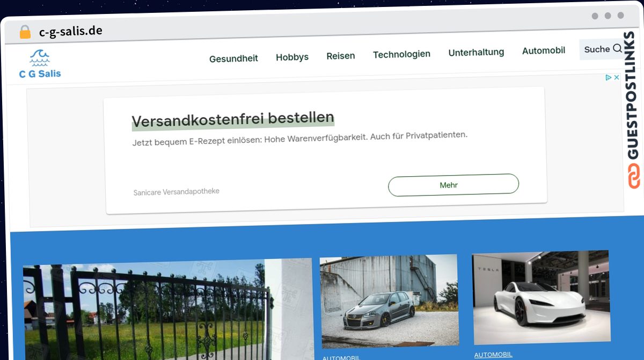Viewport: 644px width, 360px height.
Task: Click the Suche search button
Action: tap(602, 49)
